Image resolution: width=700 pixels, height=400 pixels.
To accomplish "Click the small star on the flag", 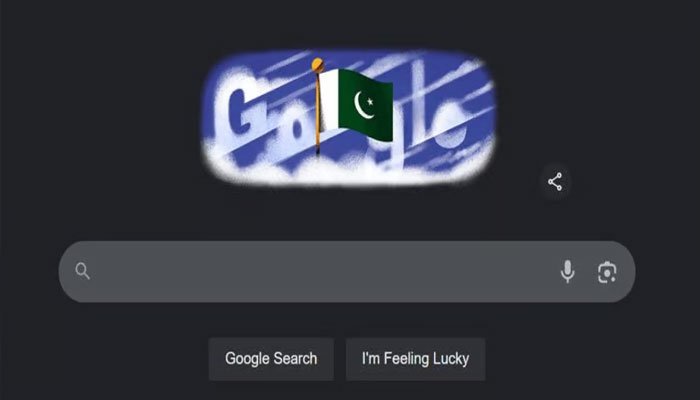I will (370, 102).
